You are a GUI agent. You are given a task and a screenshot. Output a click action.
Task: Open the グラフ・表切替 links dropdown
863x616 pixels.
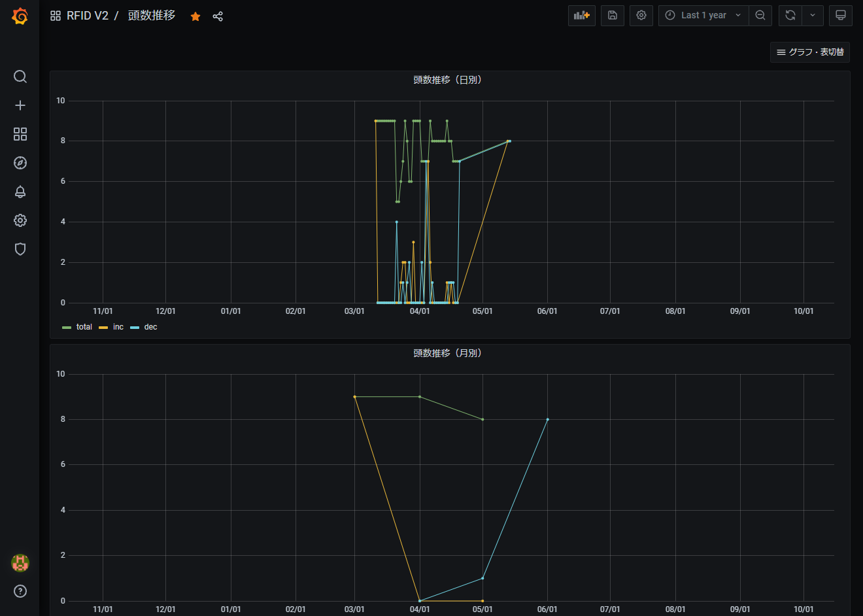pyautogui.click(x=809, y=52)
